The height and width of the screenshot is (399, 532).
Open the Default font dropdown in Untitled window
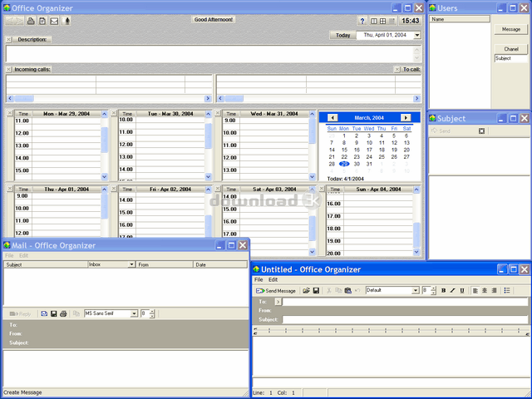coord(416,290)
